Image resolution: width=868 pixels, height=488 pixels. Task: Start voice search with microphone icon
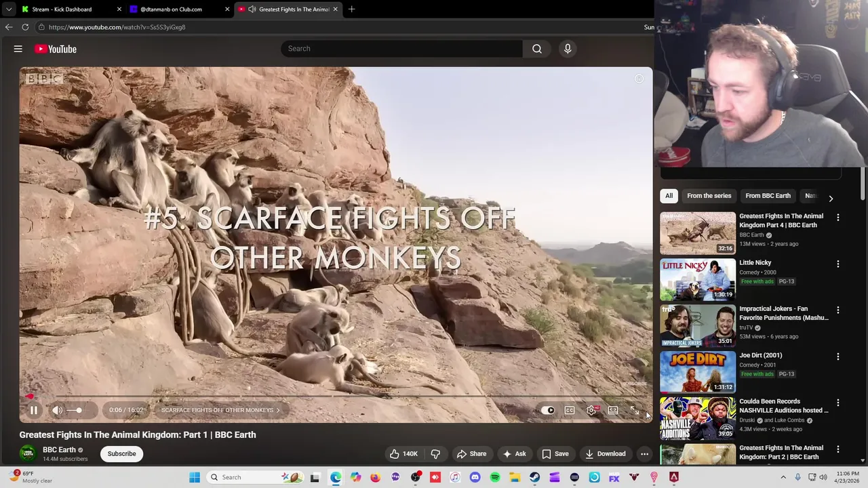pyautogui.click(x=568, y=49)
